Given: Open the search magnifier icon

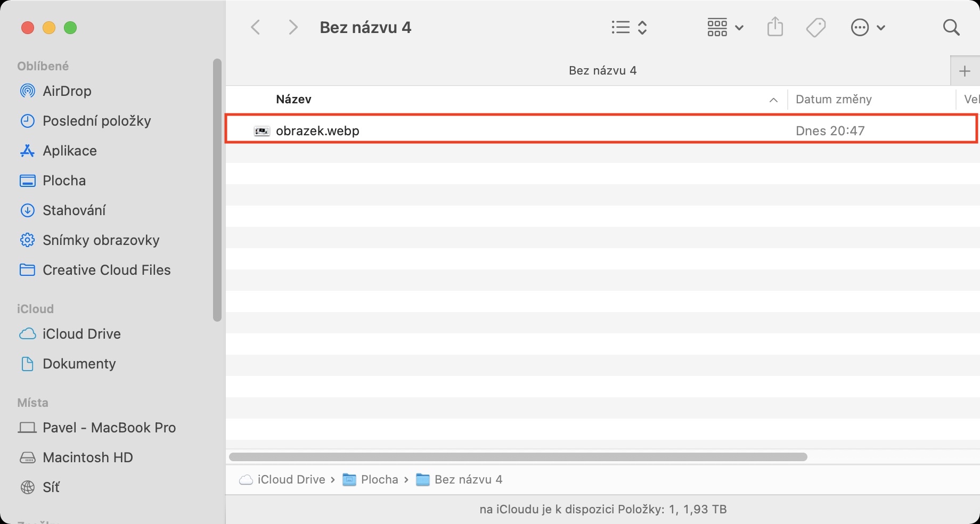Looking at the screenshot, I should pyautogui.click(x=951, y=27).
